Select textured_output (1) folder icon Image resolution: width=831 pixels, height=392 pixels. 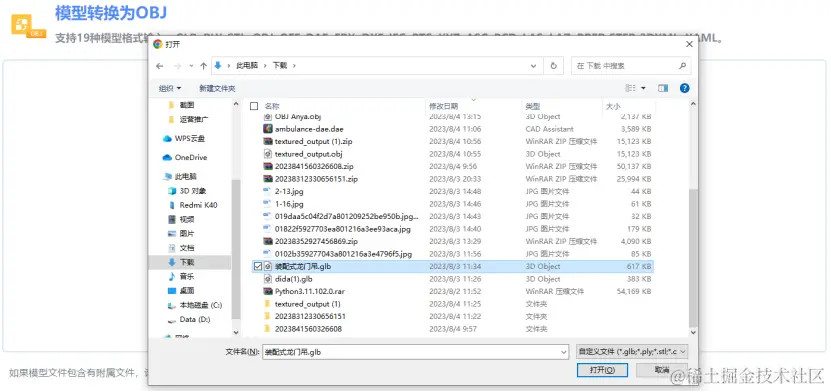click(268, 304)
